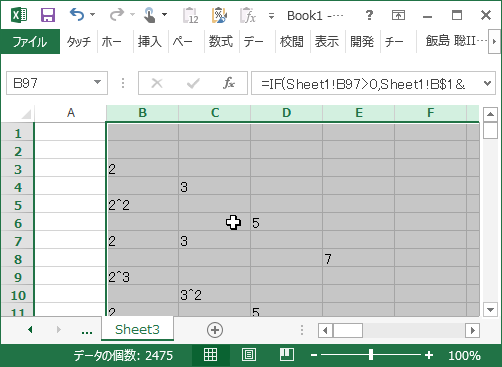Select row 10 header
This screenshot has height=367, width=502.
(18, 295)
